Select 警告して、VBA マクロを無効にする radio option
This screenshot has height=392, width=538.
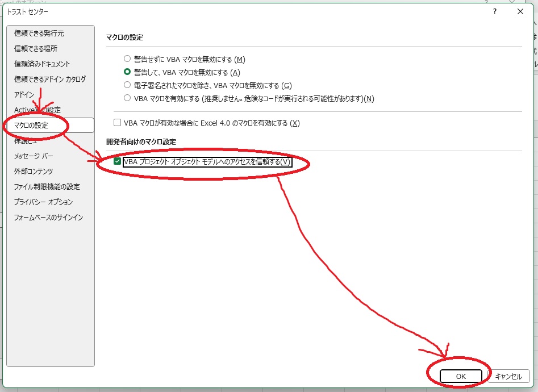pyautogui.click(x=127, y=72)
